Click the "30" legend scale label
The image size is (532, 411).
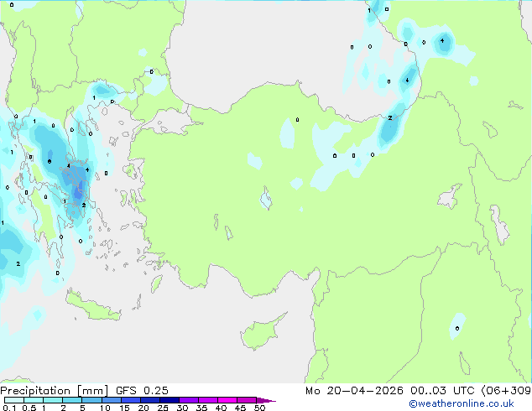(x=182, y=408)
